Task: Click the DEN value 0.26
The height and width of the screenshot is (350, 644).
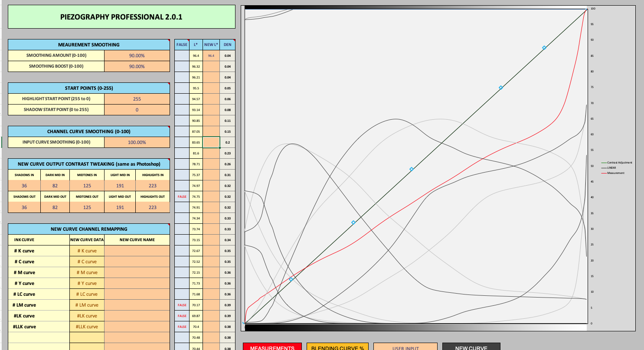Action: click(x=227, y=164)
